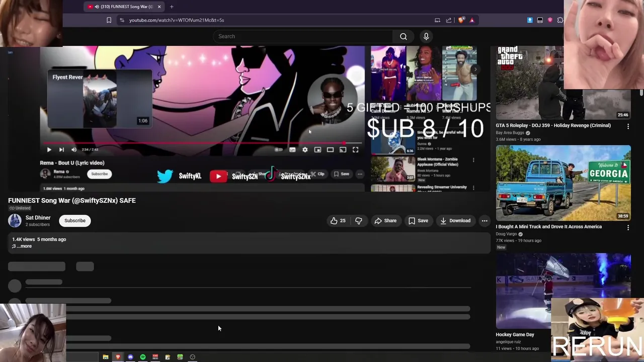Click Rema - Bout U (Lyric video) title
The image size is (644, 362).
(x=72, y=163)
